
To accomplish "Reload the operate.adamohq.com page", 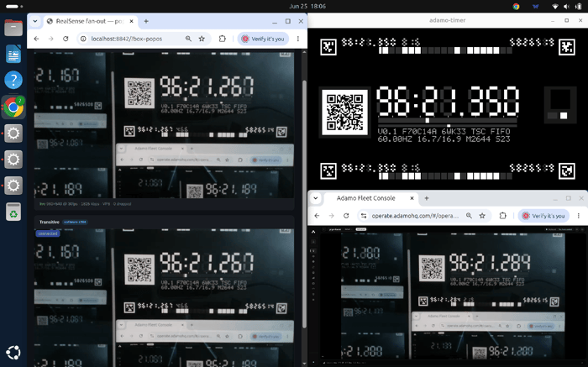I will tap(346, 216).
